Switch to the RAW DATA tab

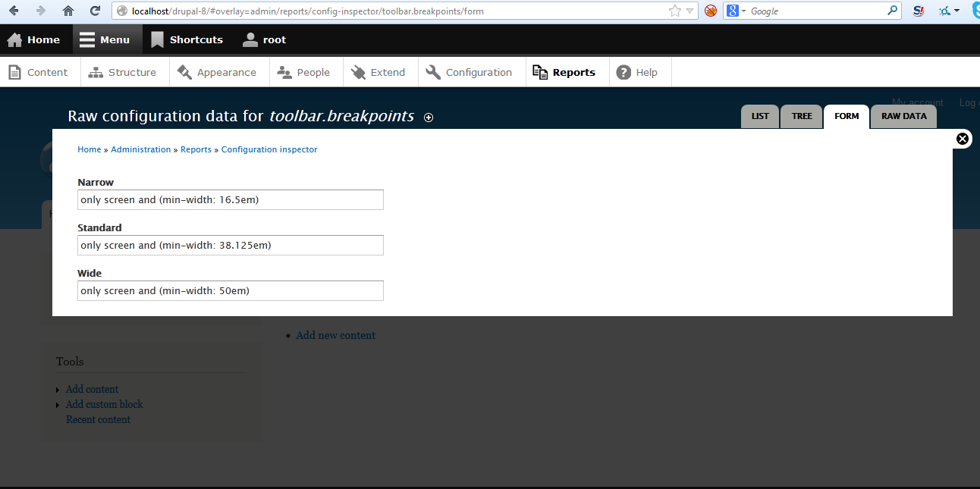[904, 117]
